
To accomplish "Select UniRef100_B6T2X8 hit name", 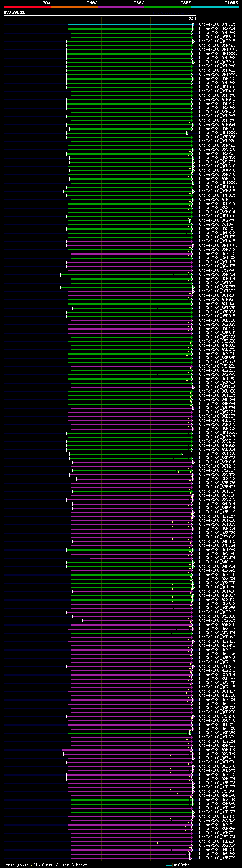I will click(217, 387).
